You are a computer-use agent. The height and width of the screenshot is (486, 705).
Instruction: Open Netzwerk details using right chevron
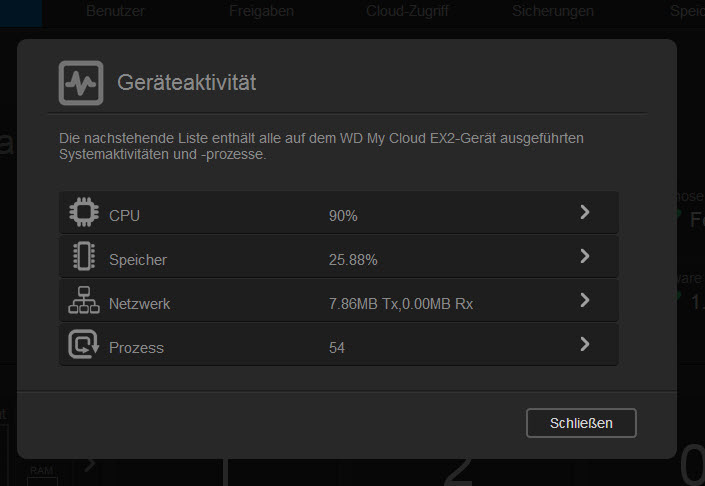tap(585, 300)
